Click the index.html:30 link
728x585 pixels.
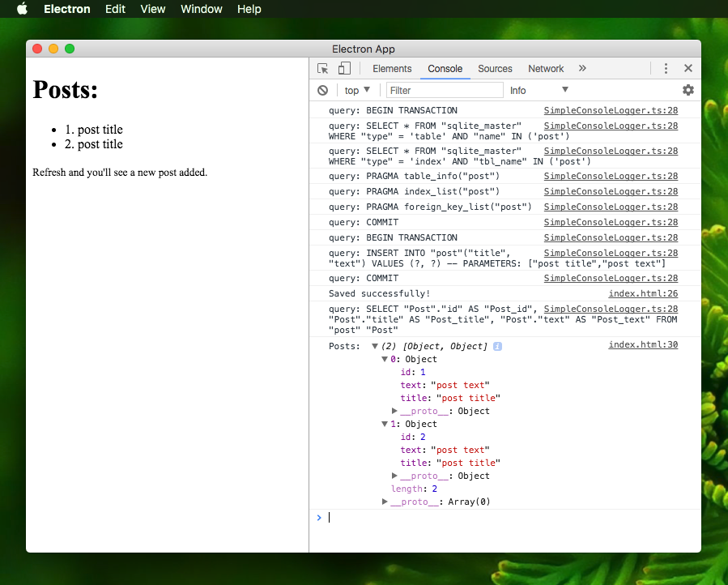(642, 344)
